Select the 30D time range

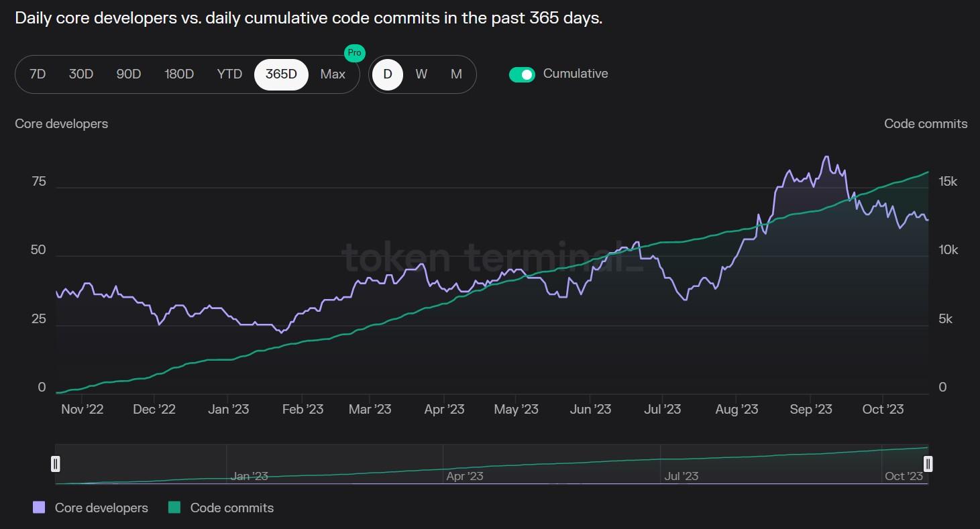tap(81, 74)
